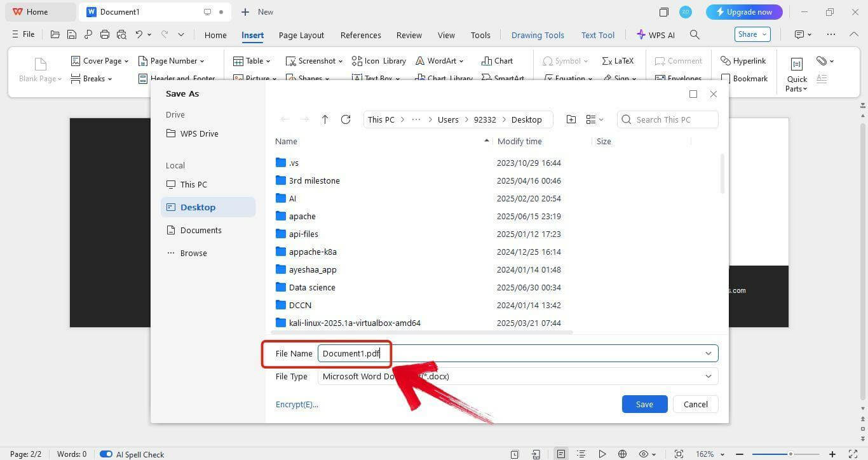Click the search magnifier in ribbon tabs
This screenshot has height=460, width=868.
[695, 35]
